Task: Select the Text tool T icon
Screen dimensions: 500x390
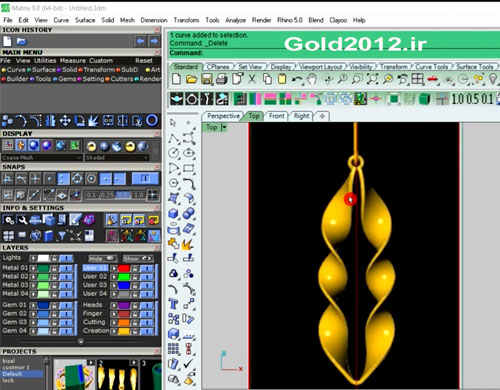Action: pyautogui.click(x=173, y=304)
